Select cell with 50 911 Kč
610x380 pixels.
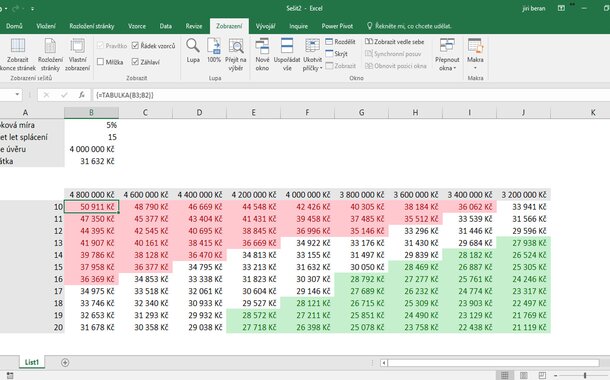pos(91,207)
